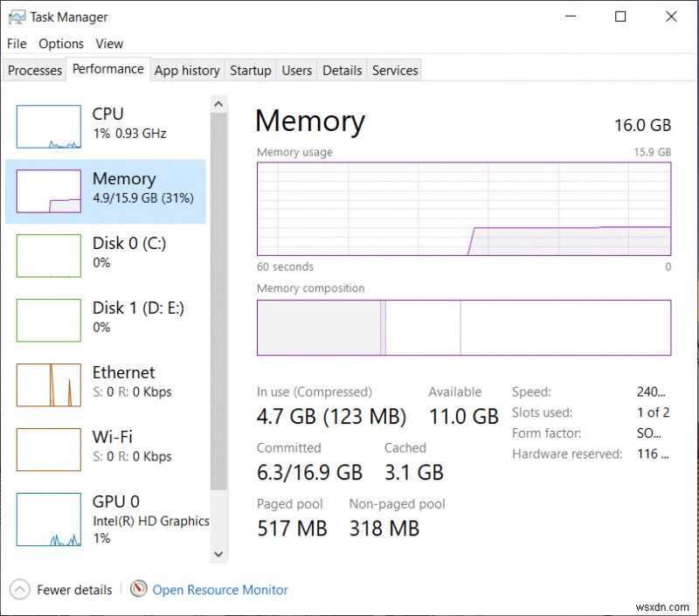Switch to the Startup tab
This screenshot has width=699, height=616.
[x=251, y=71]
